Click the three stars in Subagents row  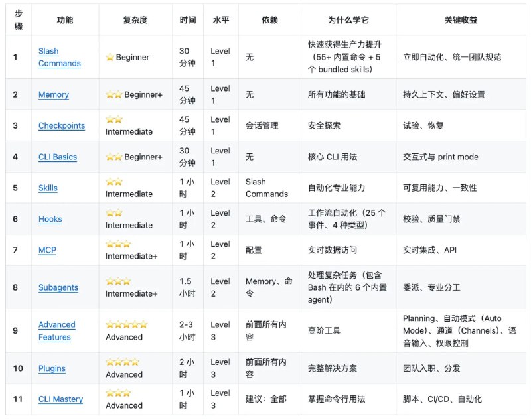pyautogui.click(x=118, y=281)
